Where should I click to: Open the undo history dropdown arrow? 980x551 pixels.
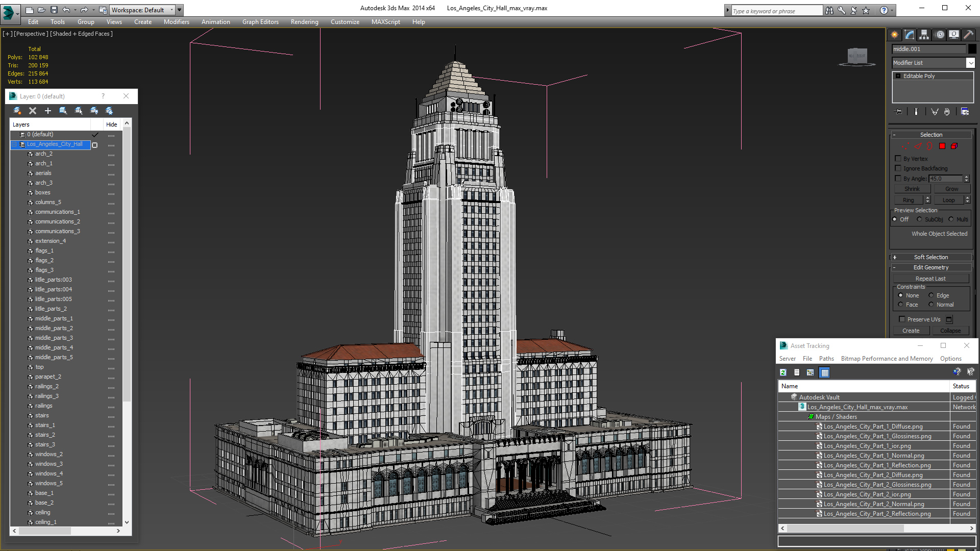pos(75,10)
